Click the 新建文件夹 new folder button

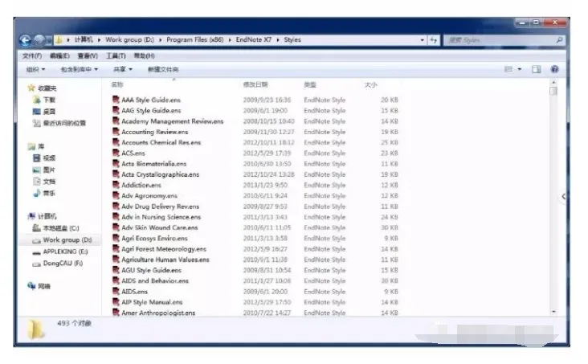(x=163, y=70)
